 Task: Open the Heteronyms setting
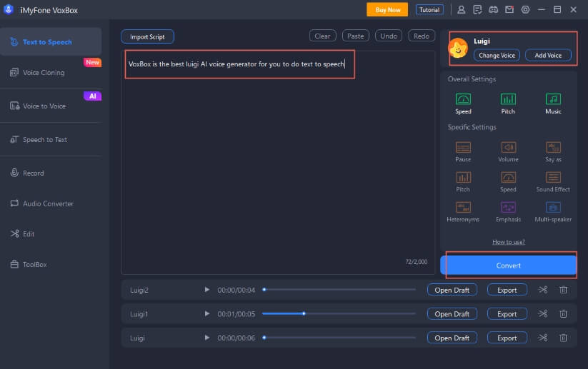click(x=463, y=211)
